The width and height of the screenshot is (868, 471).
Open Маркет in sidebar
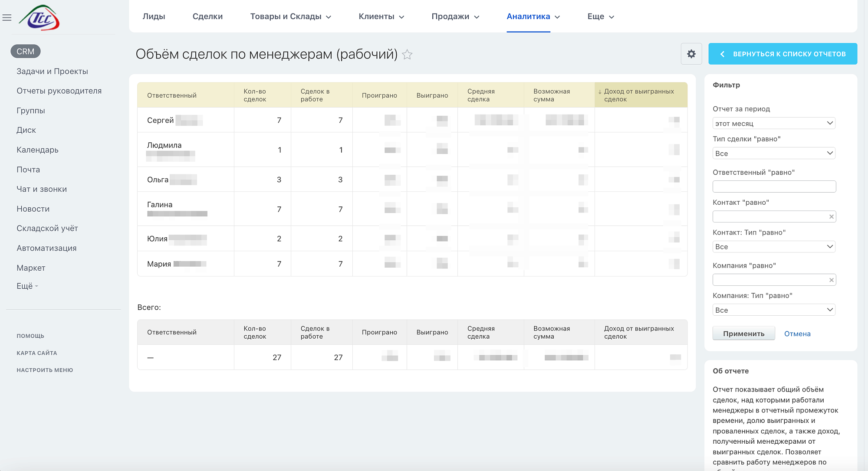click(x=31, y=268)
